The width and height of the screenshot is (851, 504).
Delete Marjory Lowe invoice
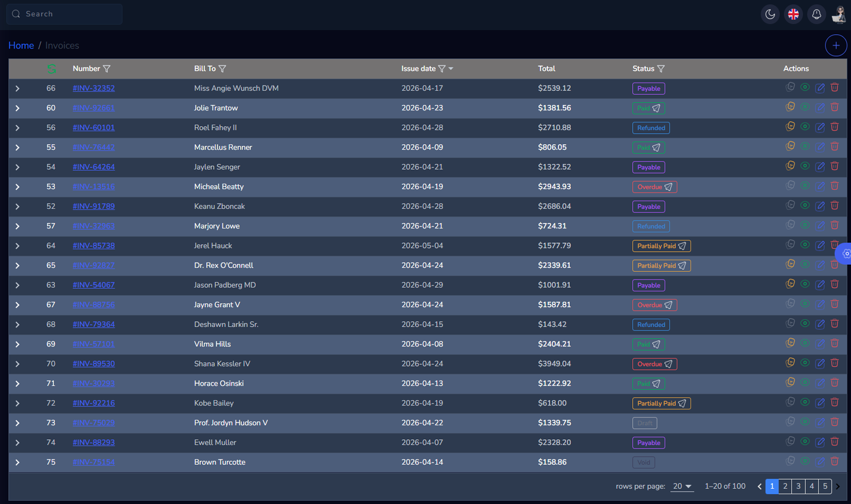click(835, 225)
